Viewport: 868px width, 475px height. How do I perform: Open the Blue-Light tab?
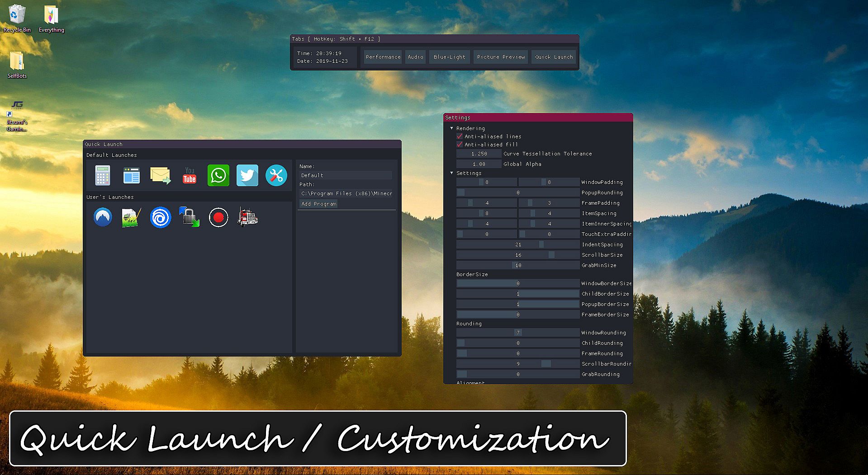coord(449,57)
